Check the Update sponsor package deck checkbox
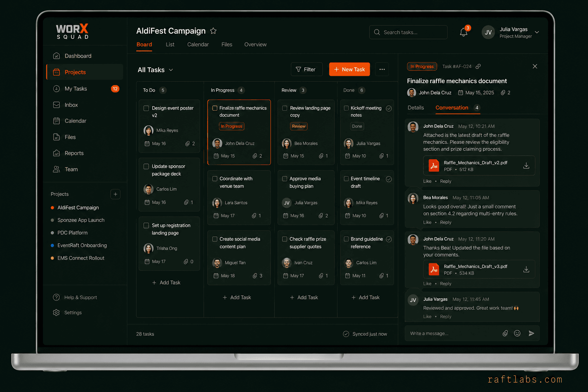The width and height of the screenshot is (588, 392). pos(146,167)
